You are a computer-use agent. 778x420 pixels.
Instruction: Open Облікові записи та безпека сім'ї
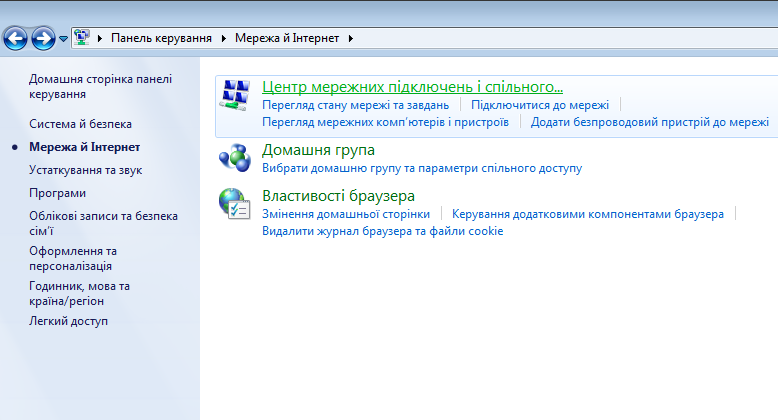tap(103, 223)
